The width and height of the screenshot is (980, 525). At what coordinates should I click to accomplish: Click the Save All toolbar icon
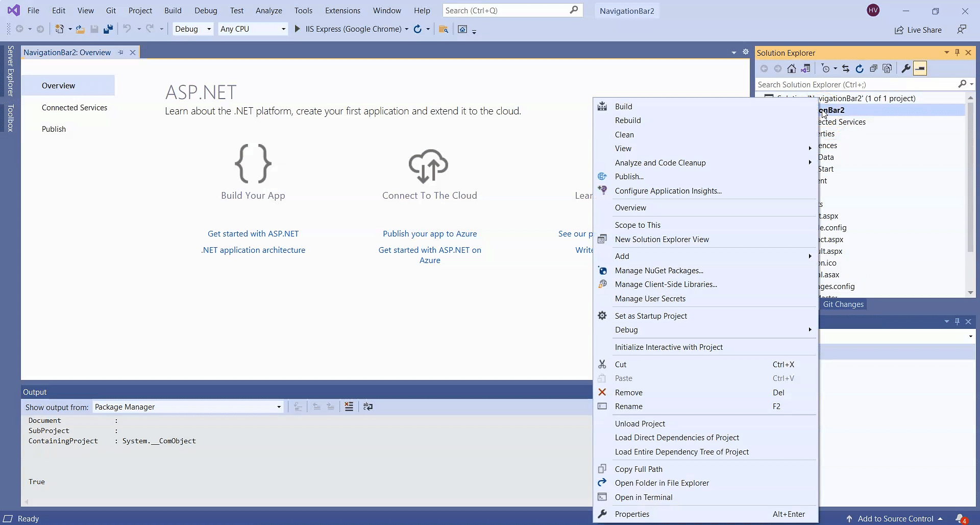(108, 29)
